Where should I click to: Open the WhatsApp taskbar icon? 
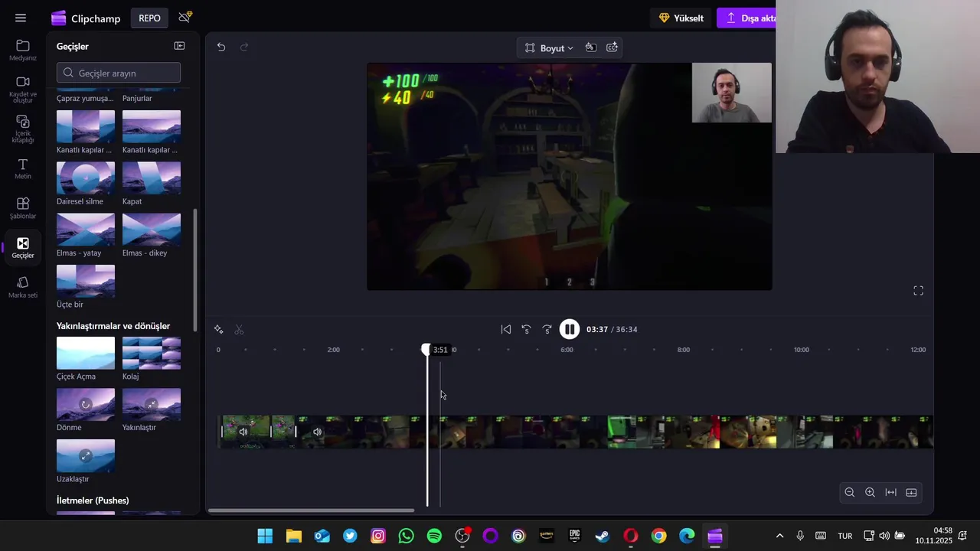click(406, 536)
